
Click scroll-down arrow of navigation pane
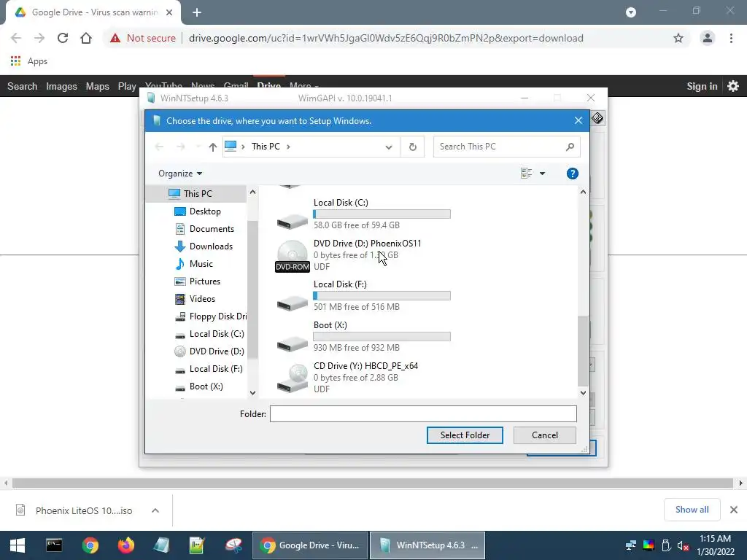[252, 393]
